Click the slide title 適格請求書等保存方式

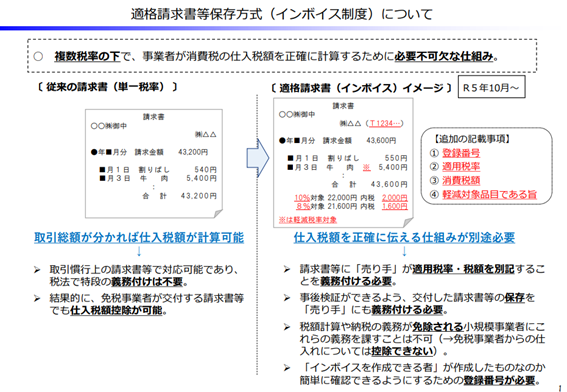(x=197, y=14)
